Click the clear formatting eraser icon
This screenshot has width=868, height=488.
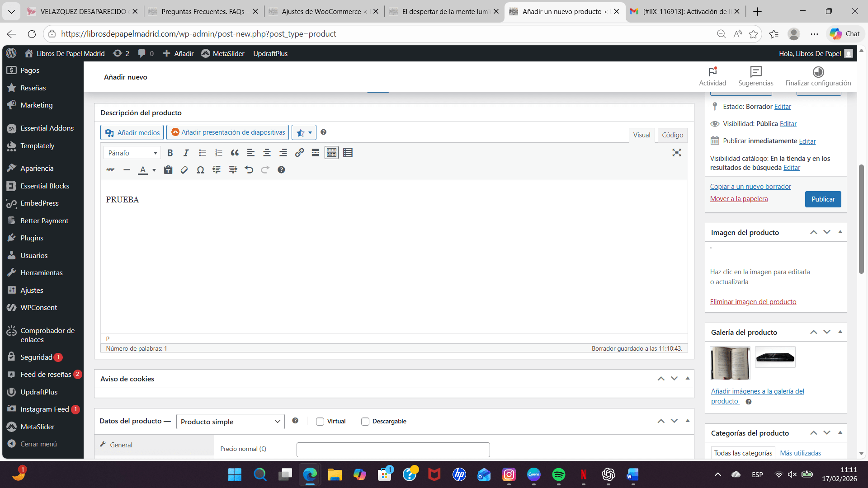pyautogui.click(x=184, y=170)
